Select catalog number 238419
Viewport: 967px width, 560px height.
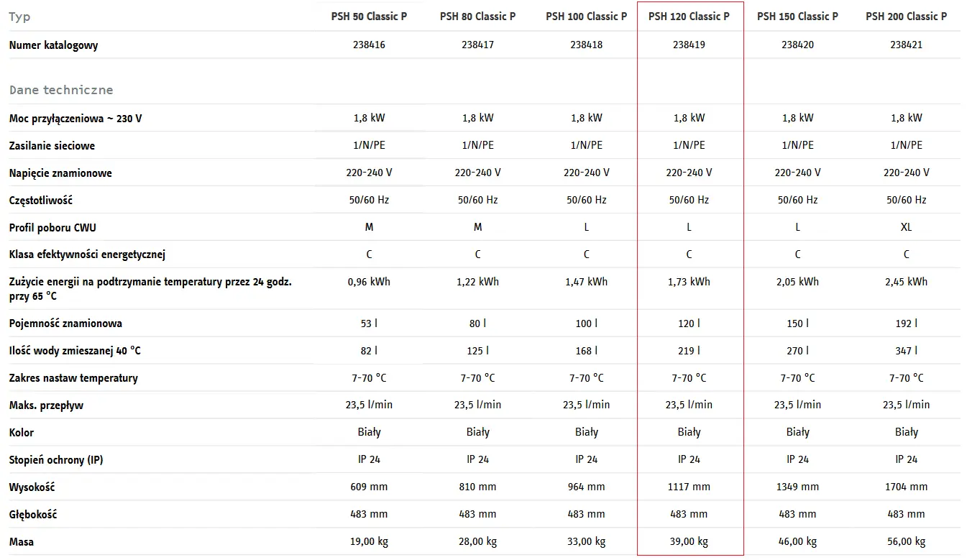(689, 45)
